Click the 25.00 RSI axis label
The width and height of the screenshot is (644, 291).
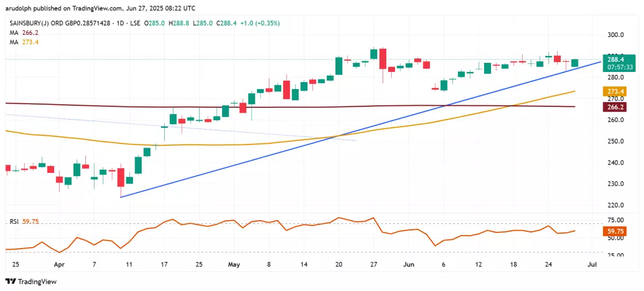point(616,255)
